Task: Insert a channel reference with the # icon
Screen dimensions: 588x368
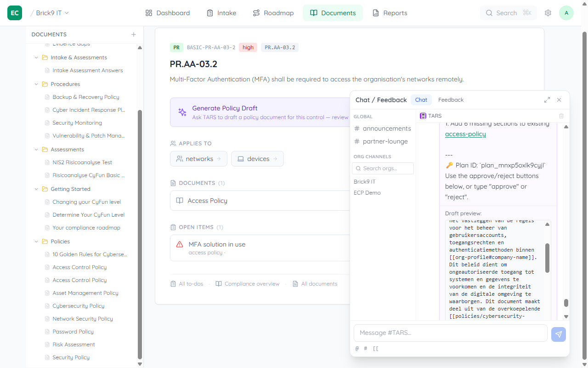Action: [365, 349]
